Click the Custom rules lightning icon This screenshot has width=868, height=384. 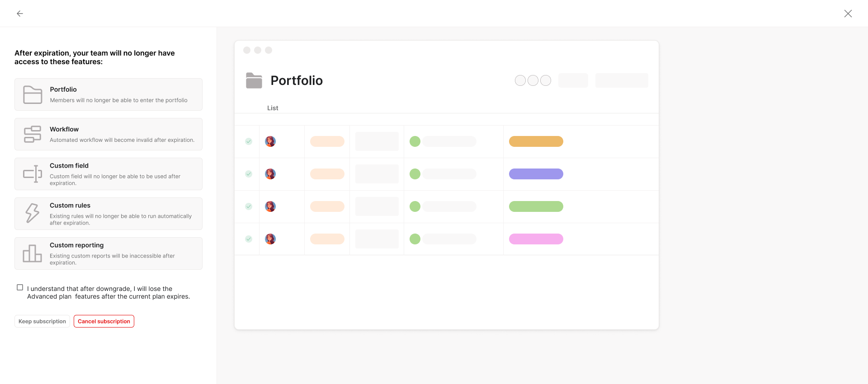coord(33,213)
